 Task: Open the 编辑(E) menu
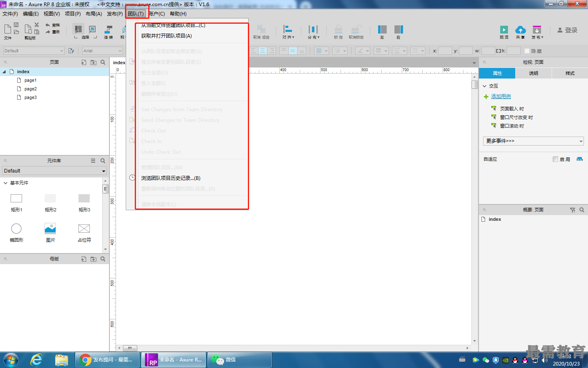pyautogui.click(x=31, y=14)
